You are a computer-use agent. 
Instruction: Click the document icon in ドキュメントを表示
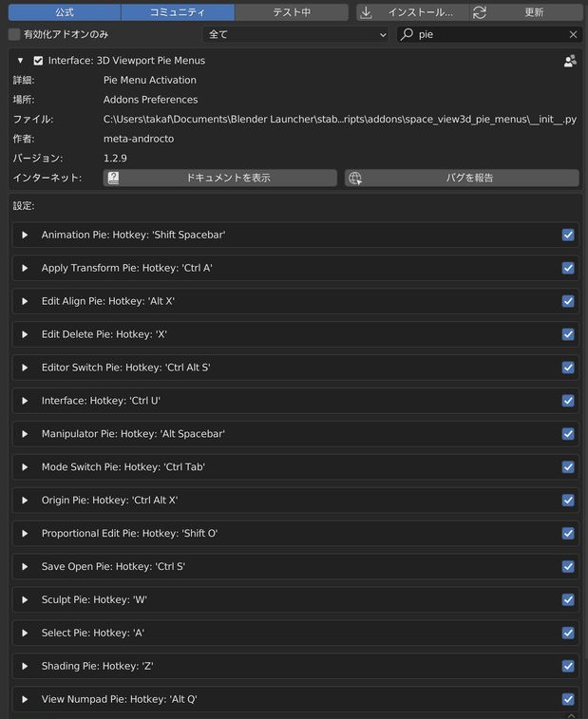coord(113,178)
